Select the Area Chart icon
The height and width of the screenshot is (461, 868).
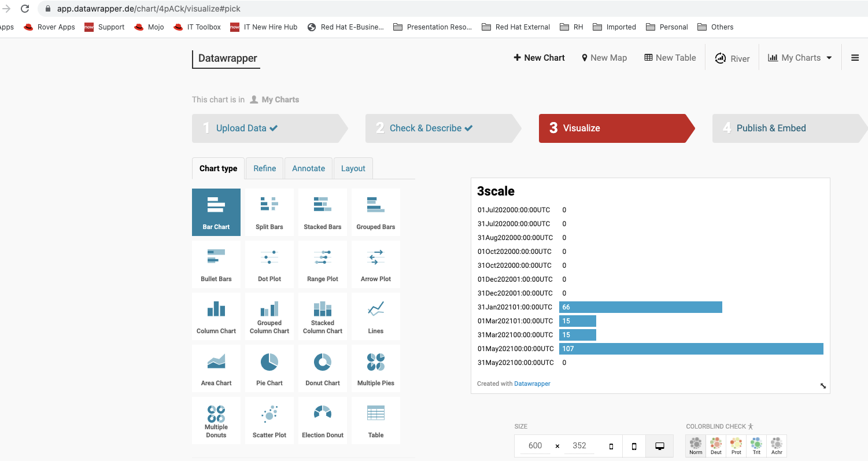216,368
